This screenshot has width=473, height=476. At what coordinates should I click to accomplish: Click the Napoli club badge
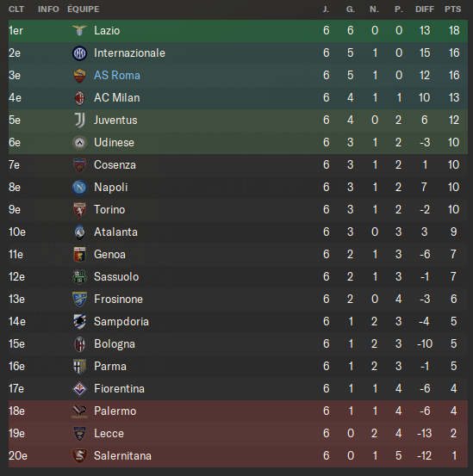coord(79,188)
